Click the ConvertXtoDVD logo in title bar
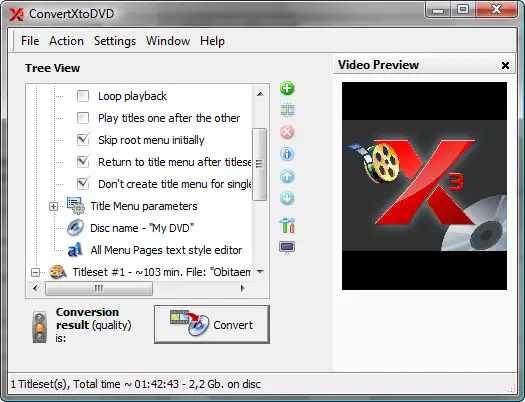Image resolution: width=525 pixels, height=402 pixels. [16, 14]
